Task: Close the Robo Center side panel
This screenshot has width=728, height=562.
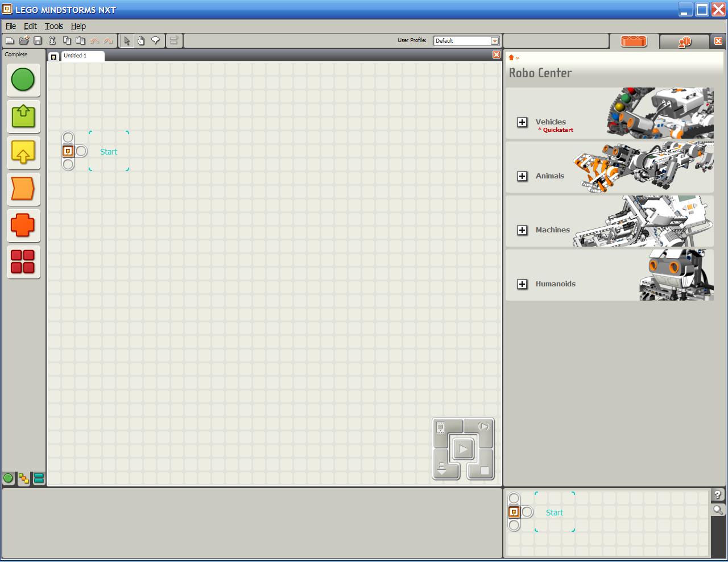Action: point(718,41)
